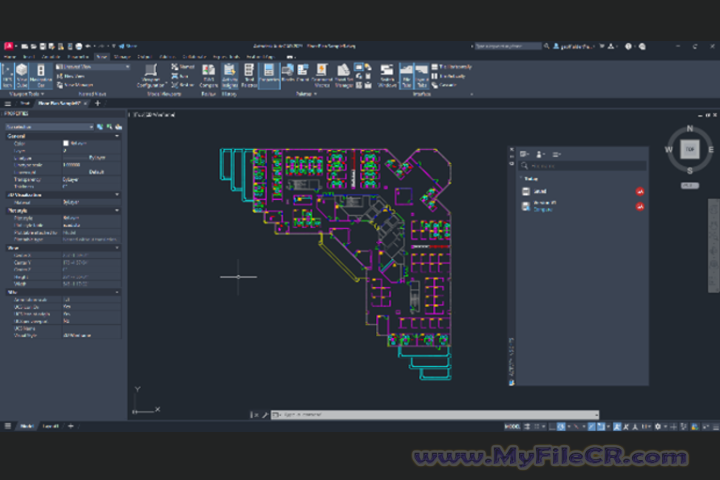720x480 pixels.
Task: Add a new layout with plus button
Action: 71,426
